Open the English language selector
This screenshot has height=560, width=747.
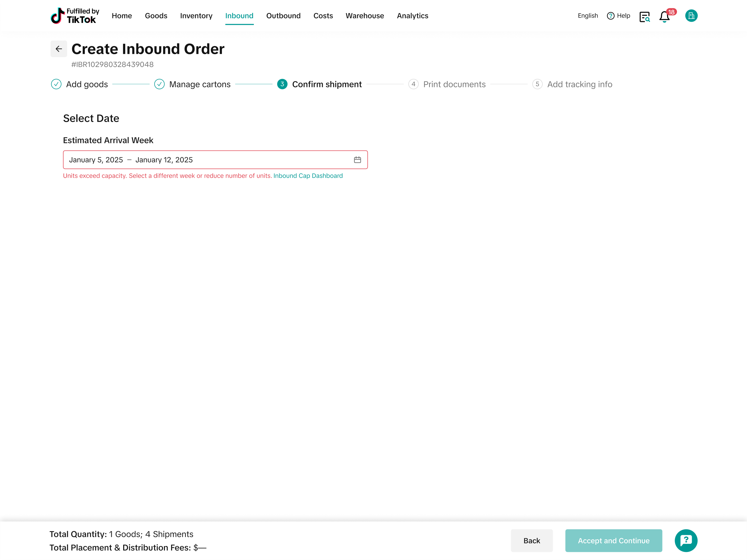(x=588, y=16)
